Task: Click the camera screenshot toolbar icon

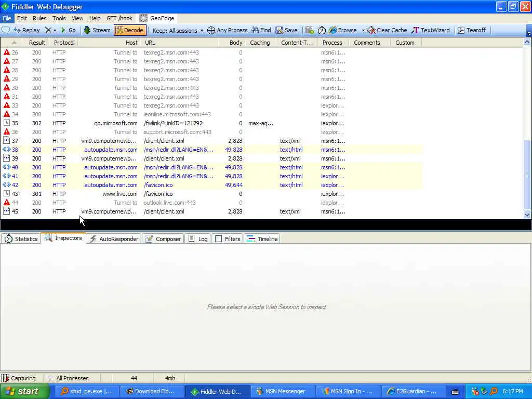Action: click(x=309, y=30)
